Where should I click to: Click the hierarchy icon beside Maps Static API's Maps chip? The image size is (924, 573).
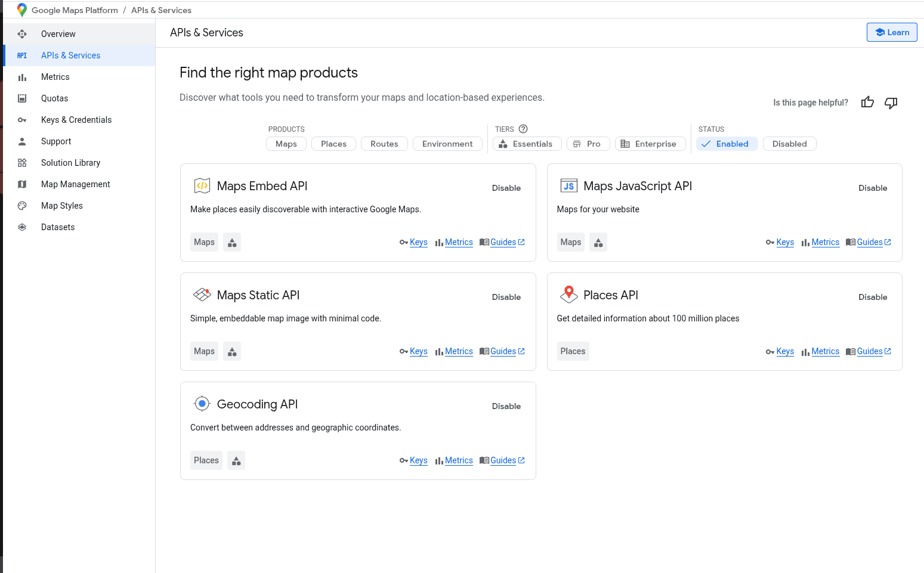point(232,351)
